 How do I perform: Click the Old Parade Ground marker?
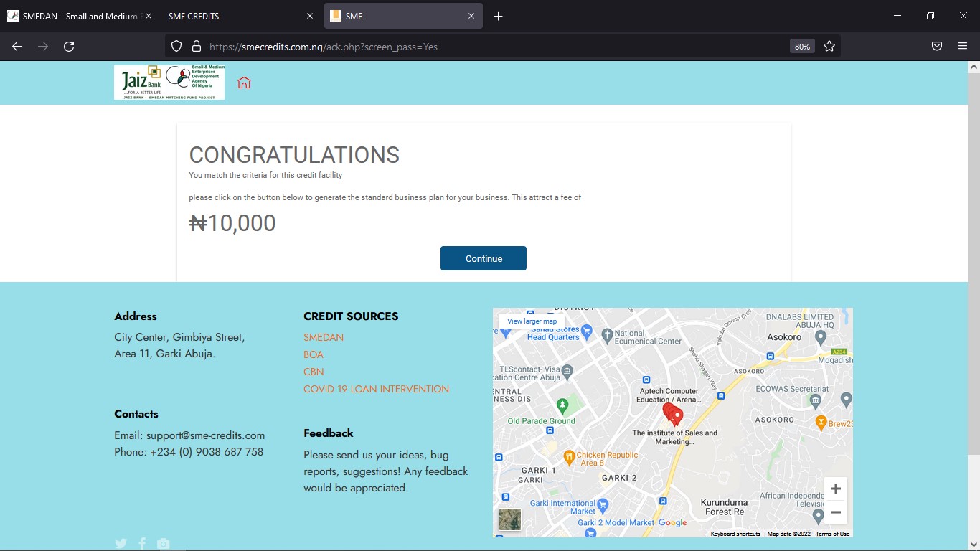pyautogui.click(x=563, y=405)
